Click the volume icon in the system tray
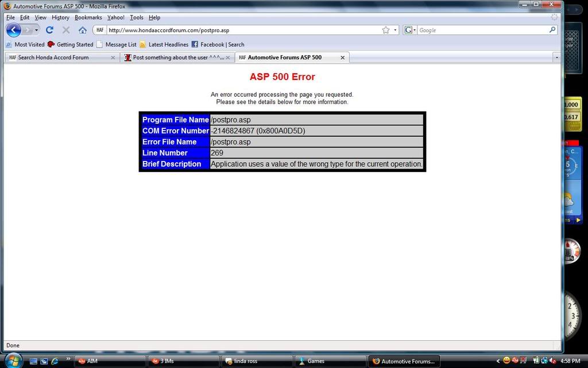The height and width of the screenshot is (368, 588). point(553,361)
